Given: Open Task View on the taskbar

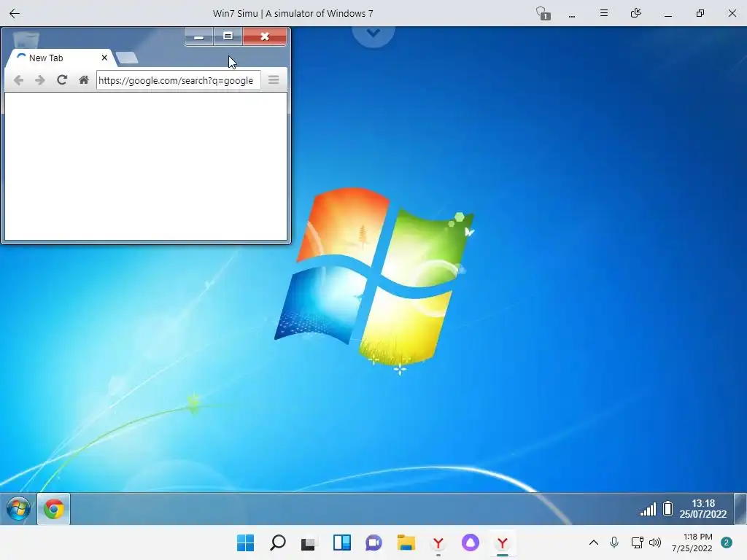Looking at the screenshot, I should 309,542.
